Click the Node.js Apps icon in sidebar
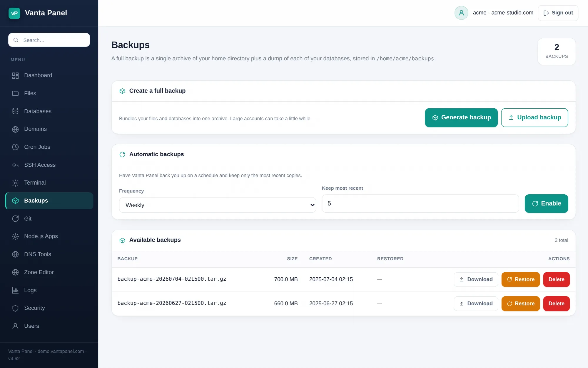 point(15,236)
